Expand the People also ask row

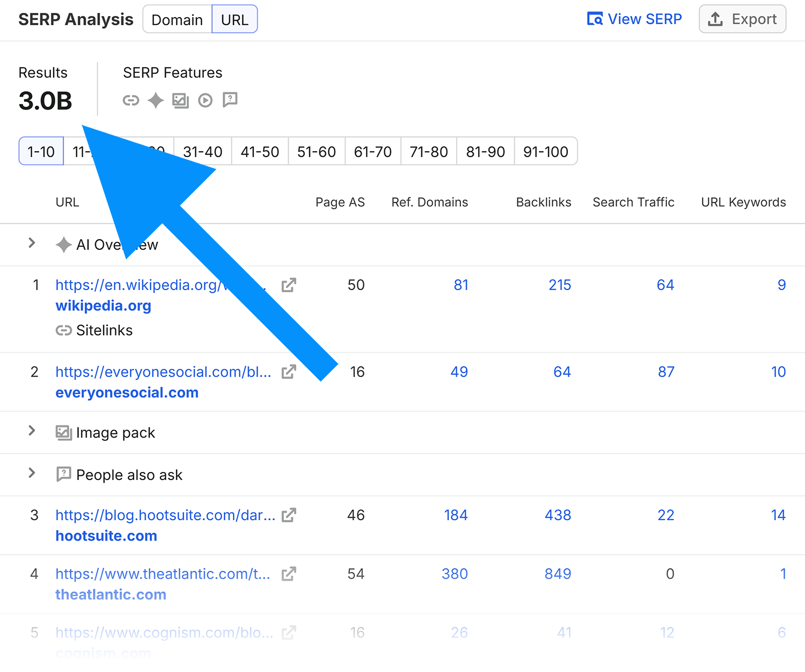tap(32, 473)
